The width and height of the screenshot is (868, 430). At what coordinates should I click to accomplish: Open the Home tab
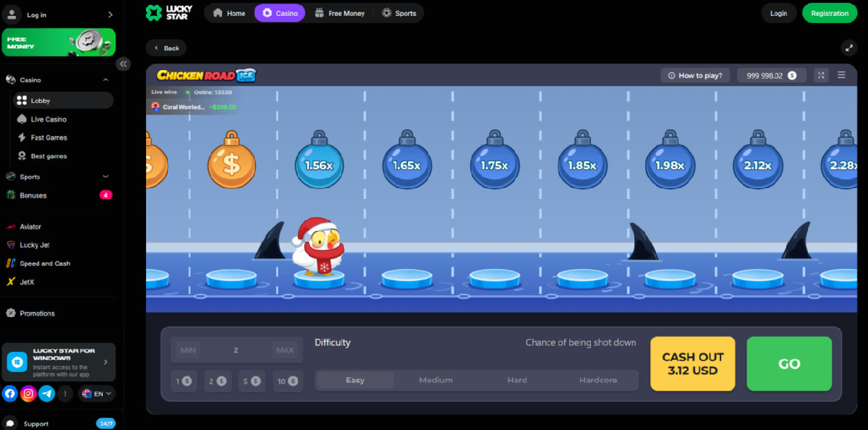click(x=230, y=12)
